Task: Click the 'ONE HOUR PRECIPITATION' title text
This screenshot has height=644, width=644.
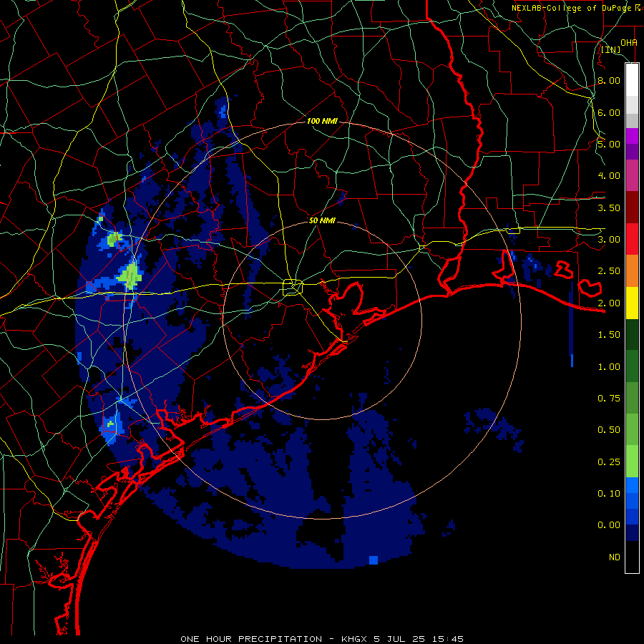Action: (251, 639)
